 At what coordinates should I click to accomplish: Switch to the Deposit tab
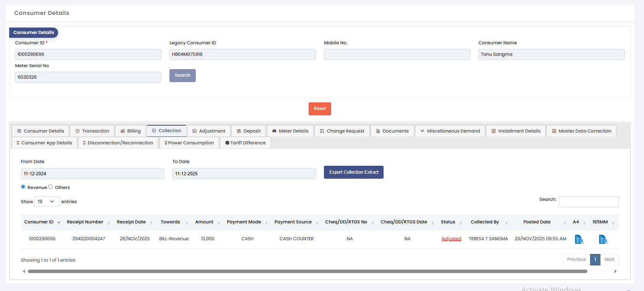click(249, 131)
